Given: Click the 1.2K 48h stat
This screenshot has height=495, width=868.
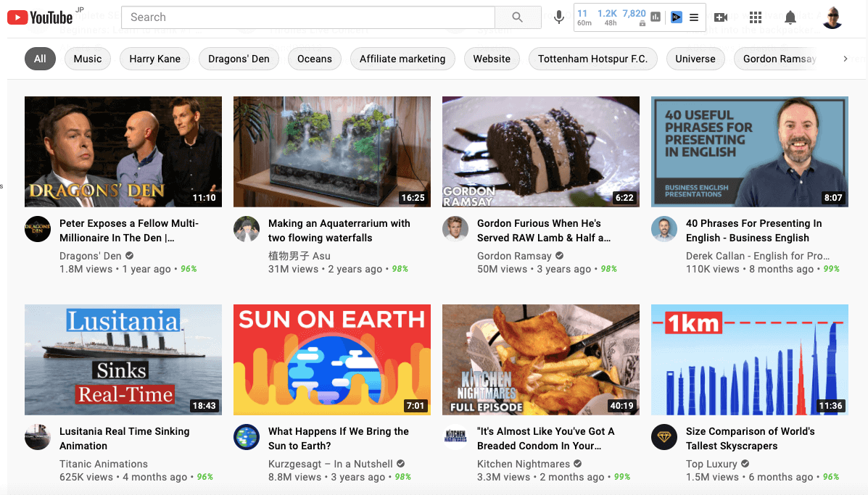Looking at the screenshot, I should click(607, 17).
